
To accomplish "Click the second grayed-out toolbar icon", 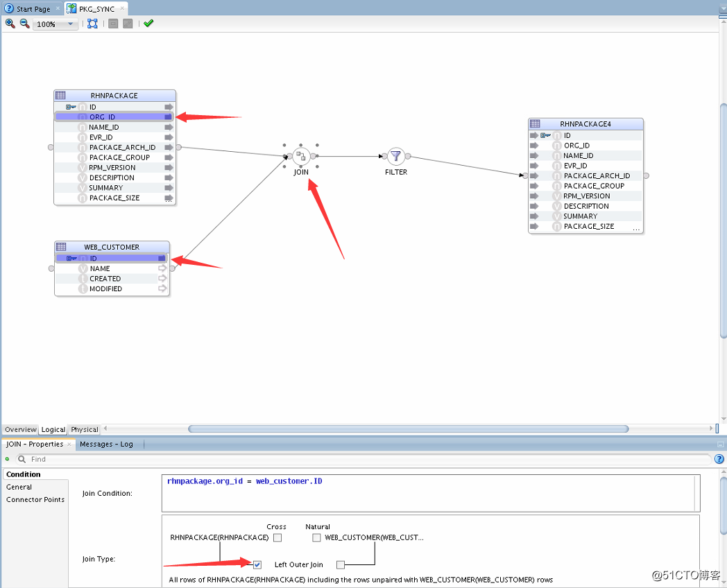I will [128, 24].
